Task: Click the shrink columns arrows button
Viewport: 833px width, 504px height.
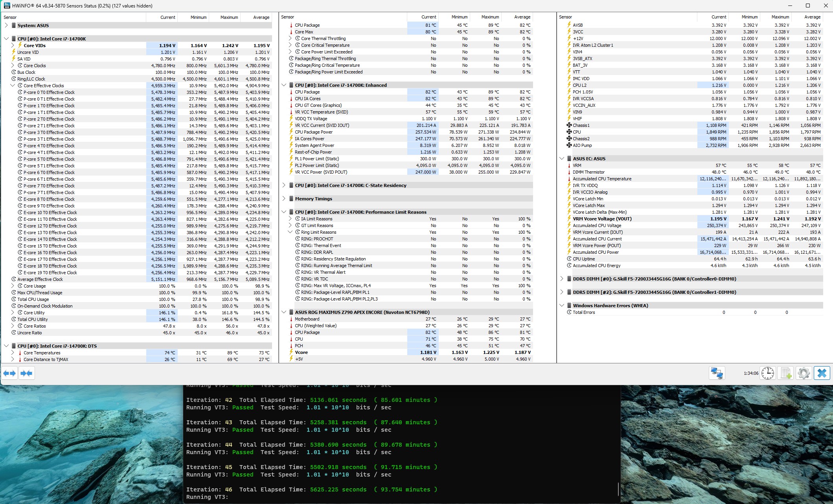Action: (x=26, y=373)
